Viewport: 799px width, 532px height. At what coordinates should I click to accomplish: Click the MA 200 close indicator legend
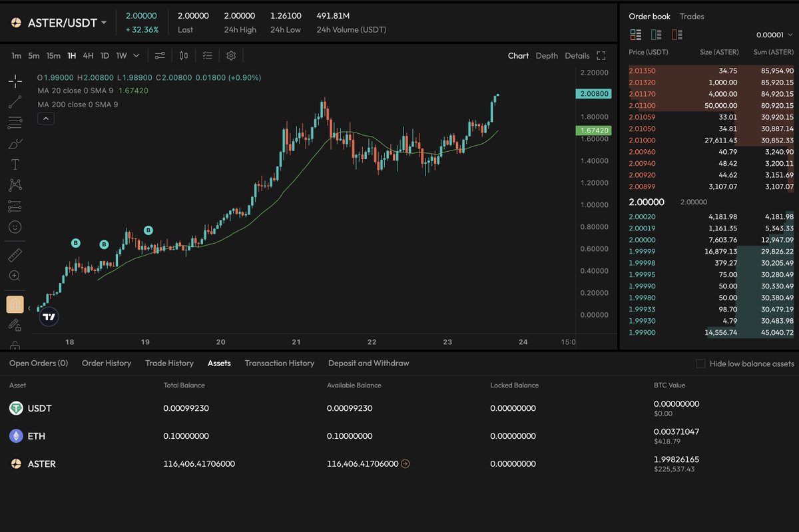tap(78, 105)
